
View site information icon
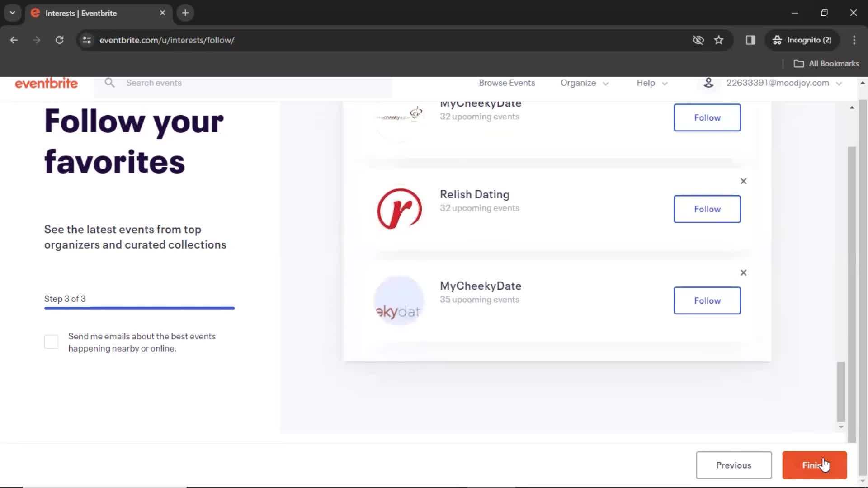87,40
